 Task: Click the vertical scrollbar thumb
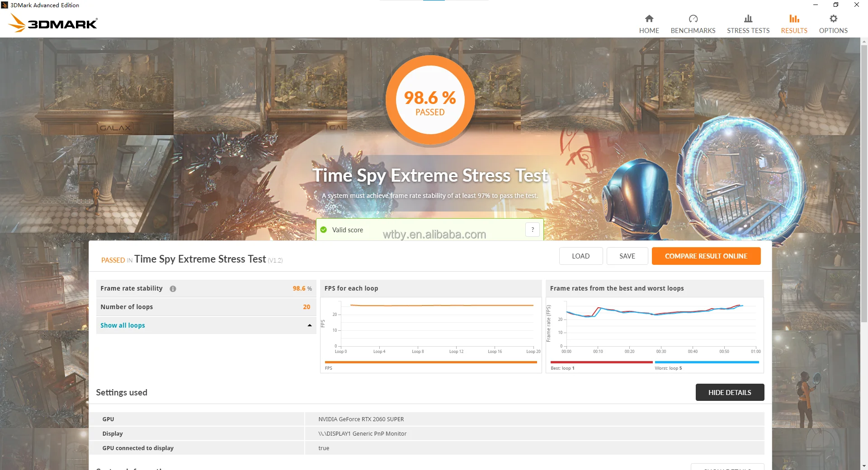pyautogui.click(x=864, y=183)
